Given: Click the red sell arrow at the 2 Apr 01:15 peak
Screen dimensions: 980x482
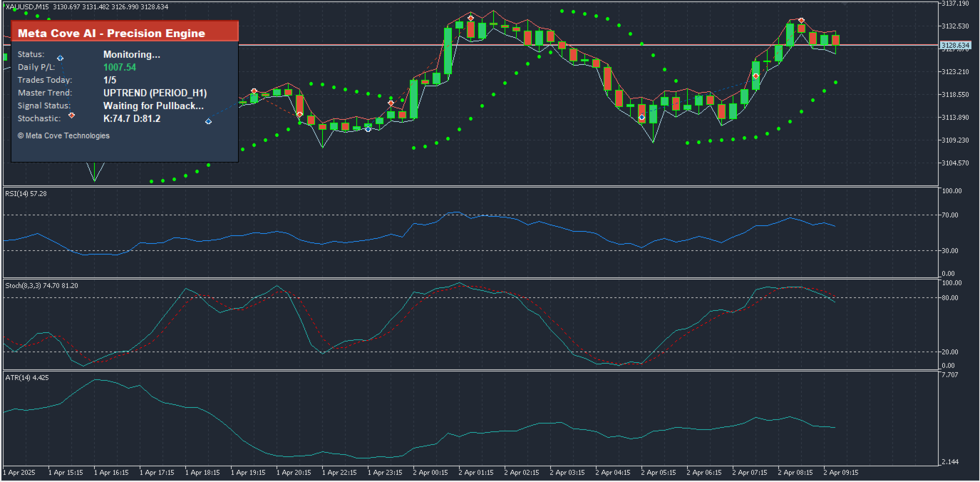Looking at the screenshot, I should tap(471, 19).
